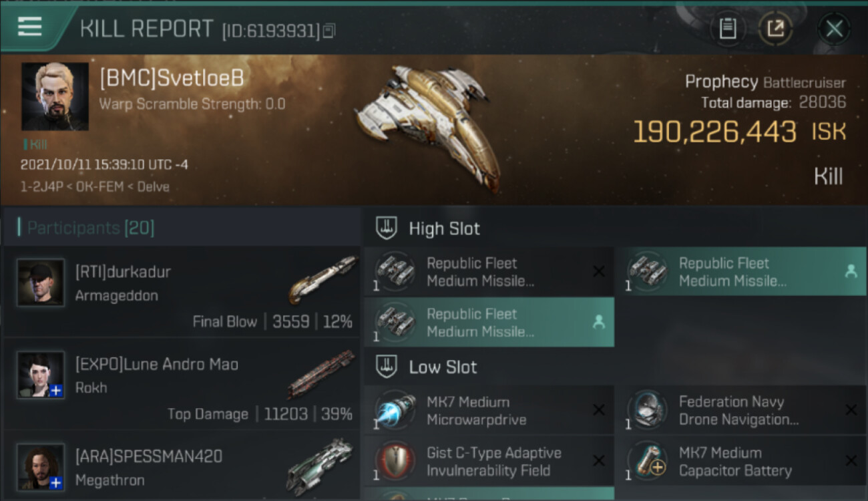The height and width of the screenshot is (501, 868).
Task: Select the Low Slot section header
Action: pos(443,367)
